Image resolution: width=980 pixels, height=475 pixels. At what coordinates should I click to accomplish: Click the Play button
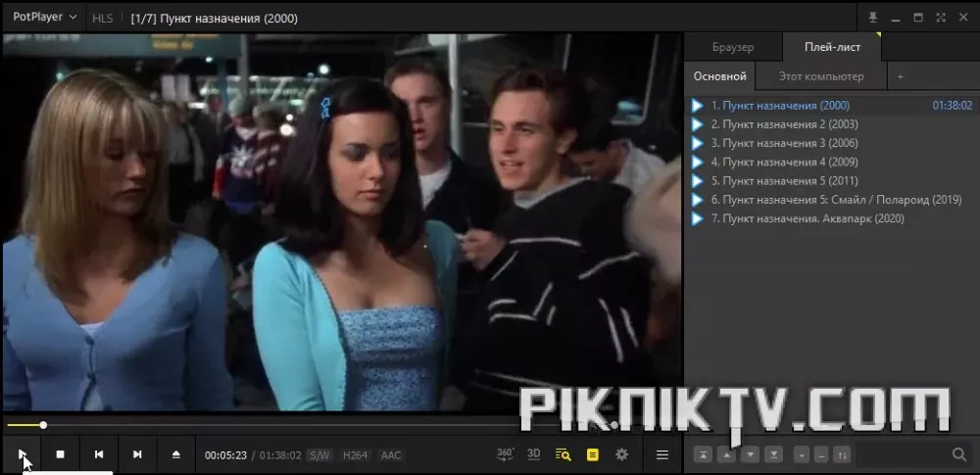tap(22, 454)
